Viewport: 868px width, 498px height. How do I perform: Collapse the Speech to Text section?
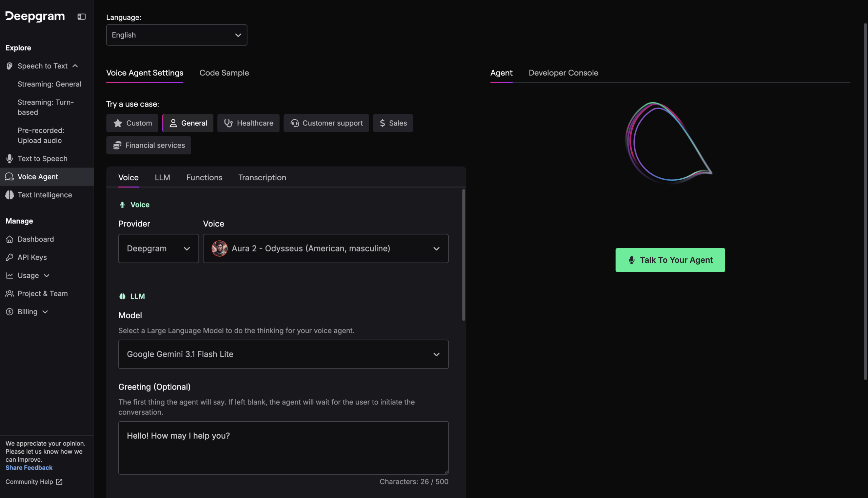pos(75,66)
